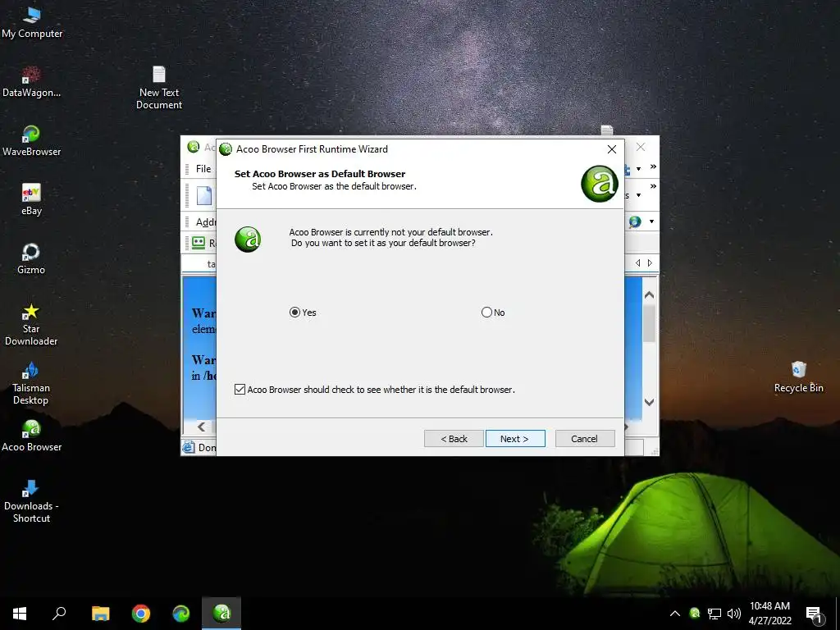Image resolution: width=840 pixels, height=630 pixels.
Task: Uncheck the default browser check option
Action: [x=240, y=390]
